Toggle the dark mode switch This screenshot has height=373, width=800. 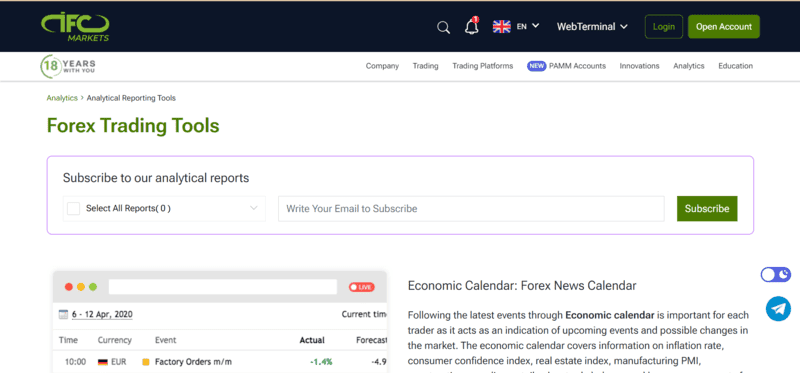[x=776, y=275]
